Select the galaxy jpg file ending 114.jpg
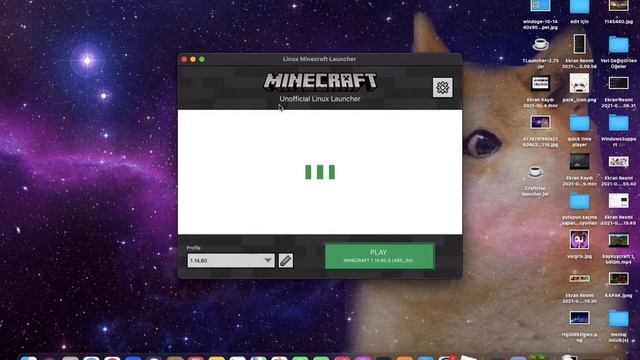640x360 pixels. [x=540, y=122]
